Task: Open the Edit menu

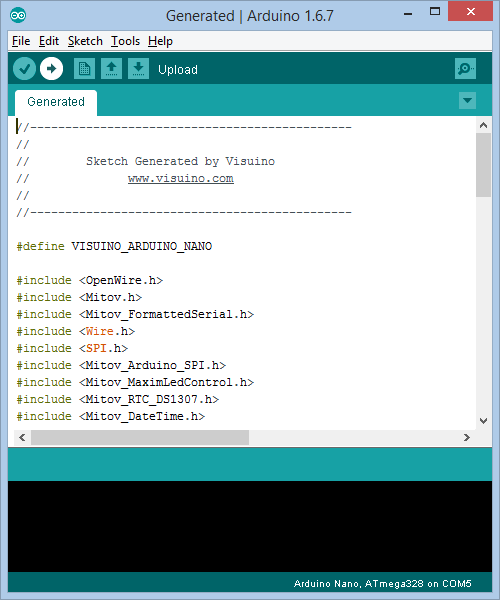Action: tap(49, 41)
